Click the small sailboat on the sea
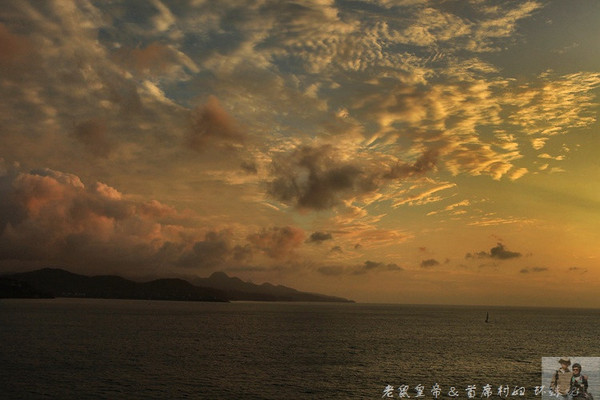600x400 pixels. click(x=487, y=318)
